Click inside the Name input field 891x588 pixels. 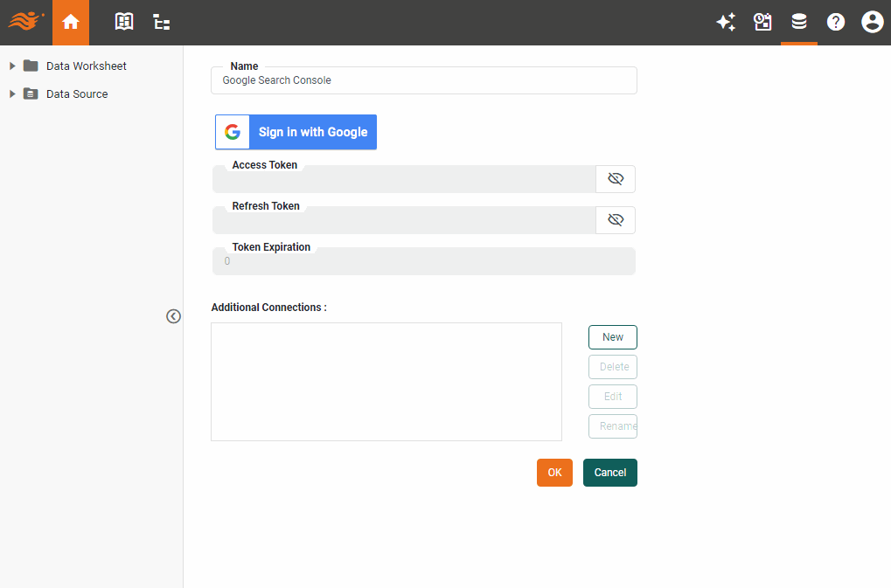pyautogui.click(x=423, y=80)
